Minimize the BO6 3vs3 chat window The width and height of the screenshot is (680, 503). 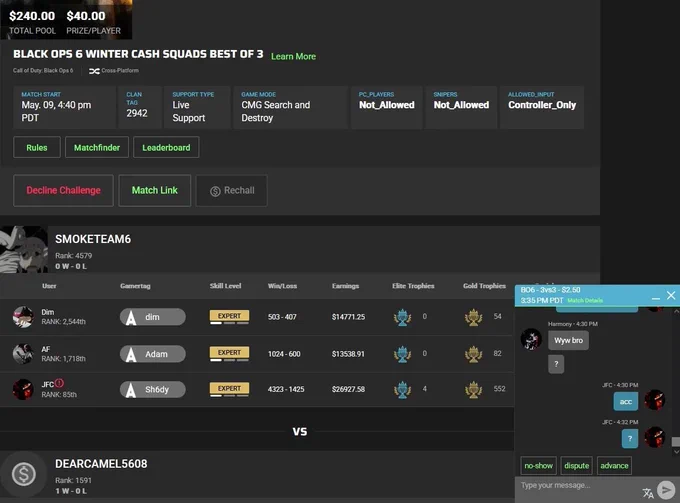[x=656, y=298]
